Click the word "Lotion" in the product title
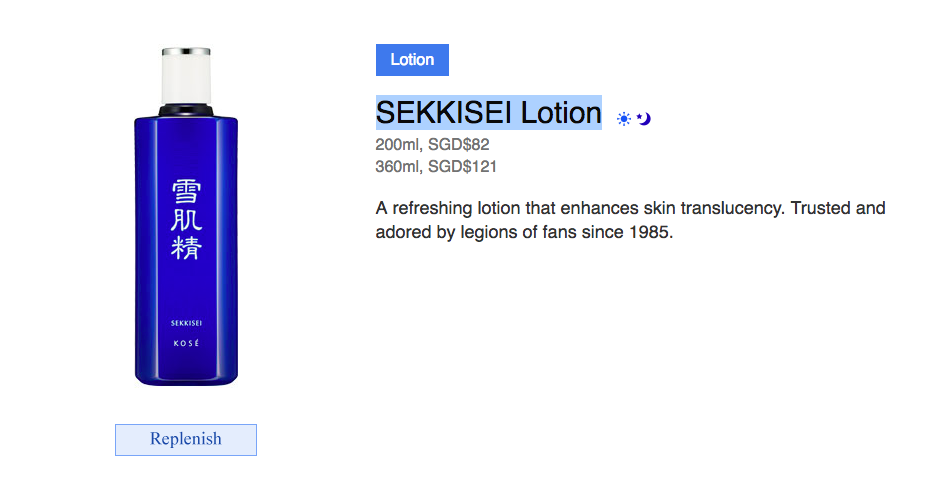 pyautogui.click(x=560, y=112)
